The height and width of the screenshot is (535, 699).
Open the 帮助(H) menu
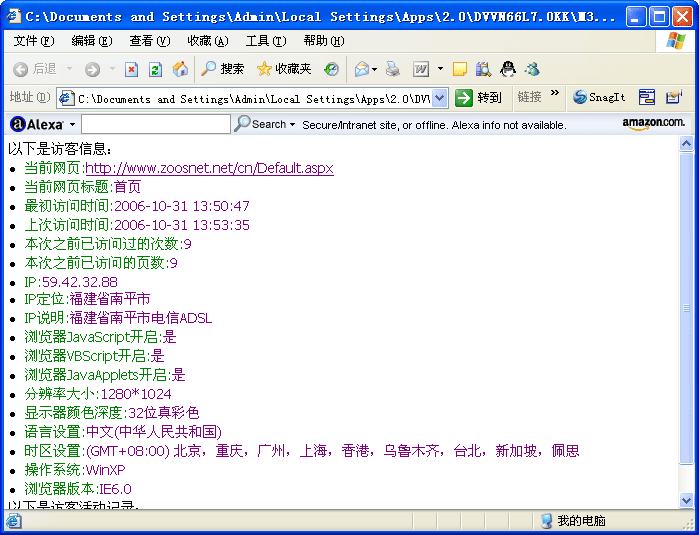point(324,41)
